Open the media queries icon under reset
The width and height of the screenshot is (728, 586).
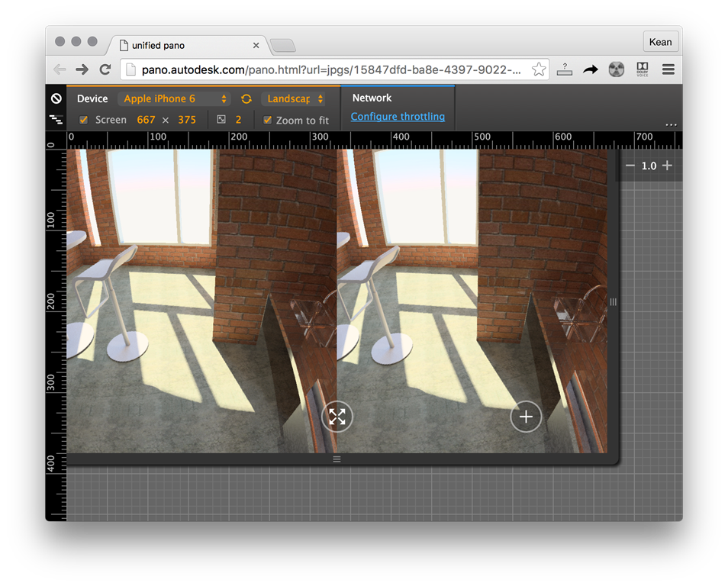coord(56,120)
